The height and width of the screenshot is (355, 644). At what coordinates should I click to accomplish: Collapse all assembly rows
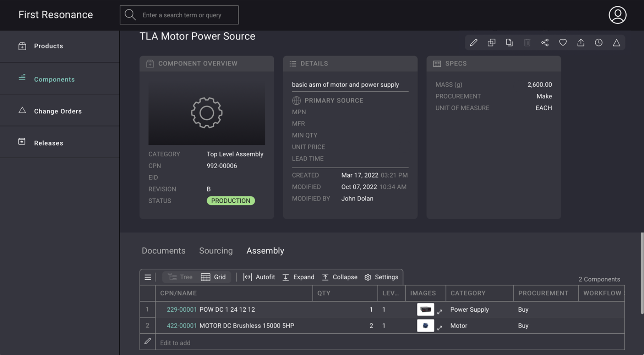tap(339, 277)
